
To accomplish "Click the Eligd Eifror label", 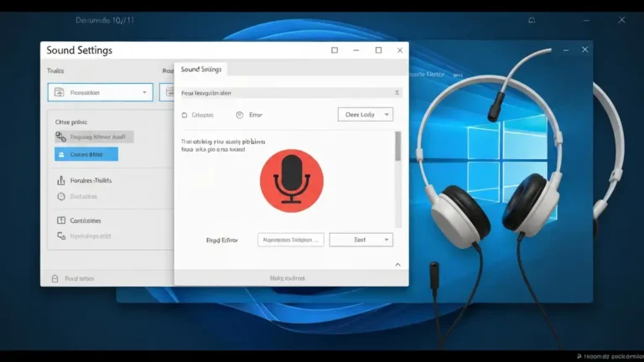I will (x=221, y=240).
